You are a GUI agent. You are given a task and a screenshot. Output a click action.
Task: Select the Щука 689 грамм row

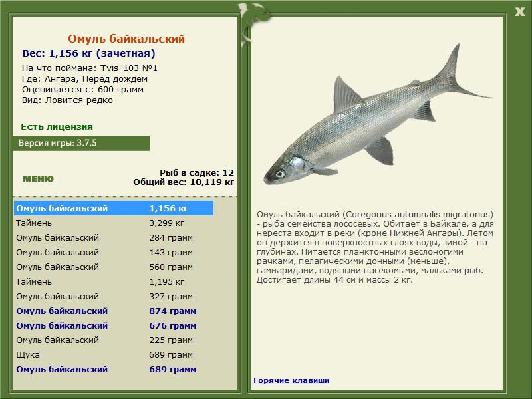[114, 354]
